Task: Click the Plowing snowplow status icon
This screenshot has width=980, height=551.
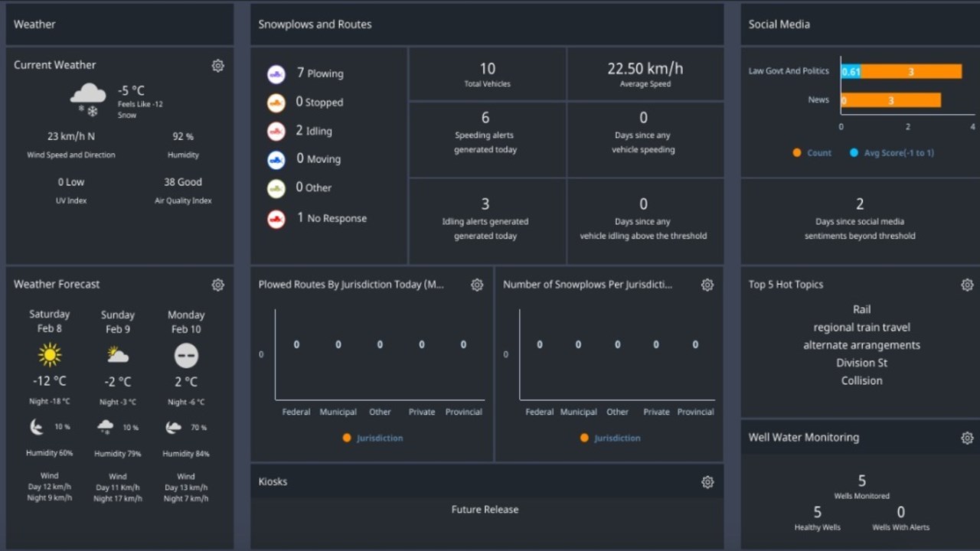Action: click(x=276, y=74)
